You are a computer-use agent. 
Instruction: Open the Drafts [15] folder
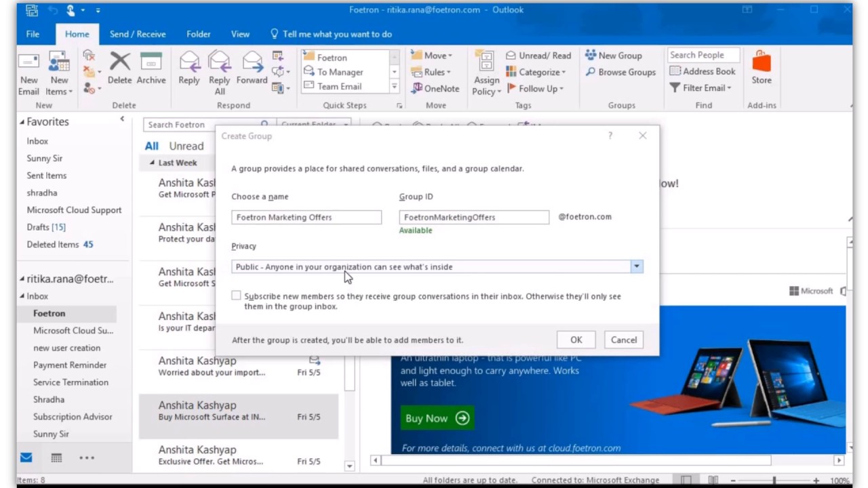tap(46, 227)
